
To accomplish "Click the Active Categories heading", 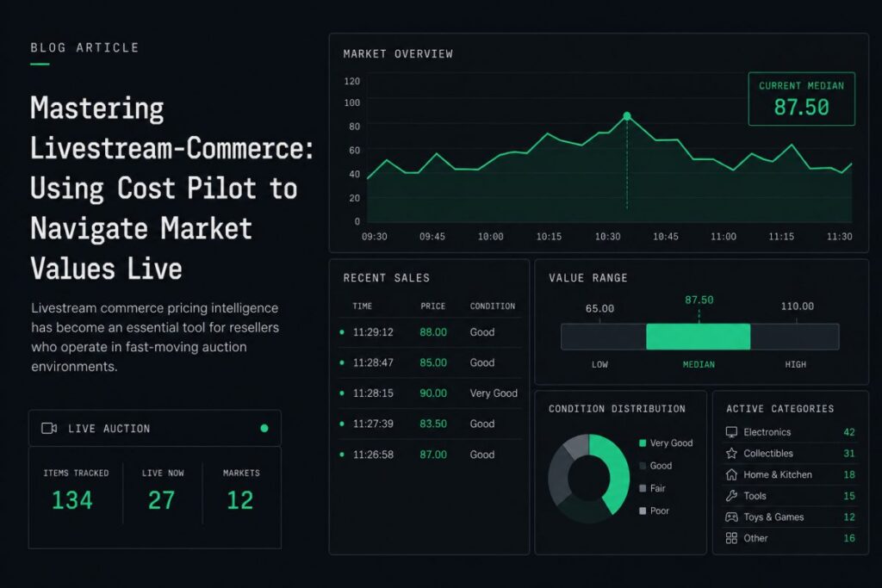I will click(780, 409).
